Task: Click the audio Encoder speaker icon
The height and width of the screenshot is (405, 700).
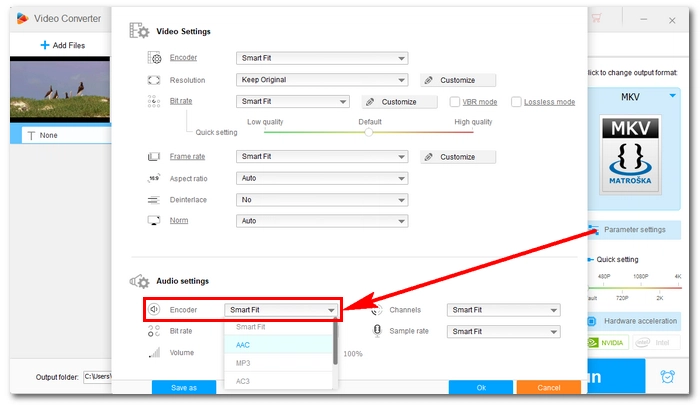Action: click(x=154, y=310)
